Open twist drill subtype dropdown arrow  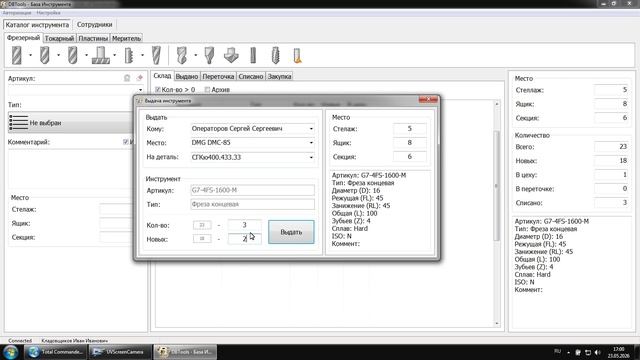coord(196,56)
